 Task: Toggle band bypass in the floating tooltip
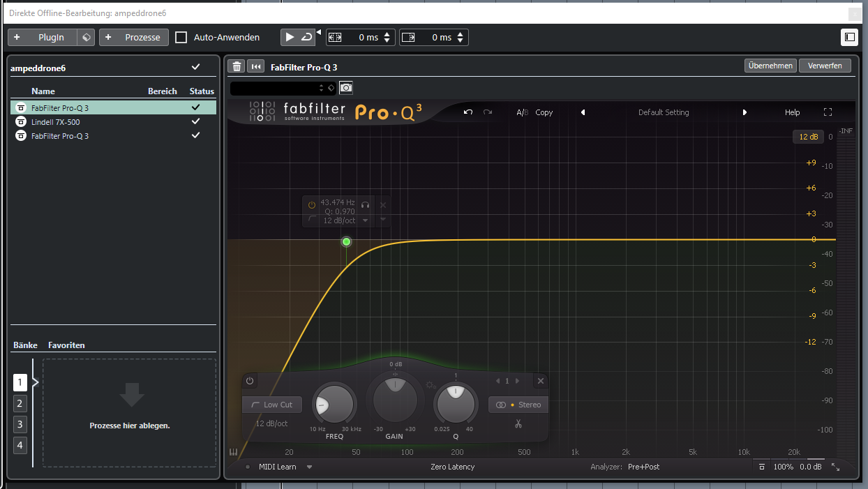(312, 205)
